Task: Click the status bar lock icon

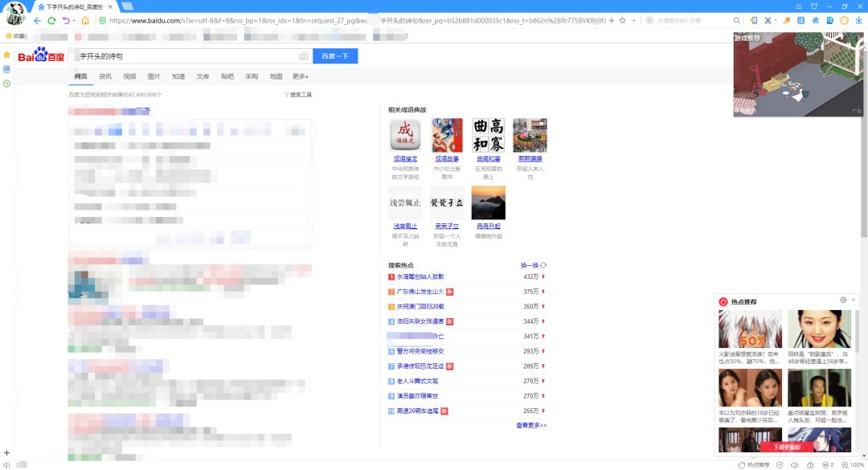Action: point(810,465)
